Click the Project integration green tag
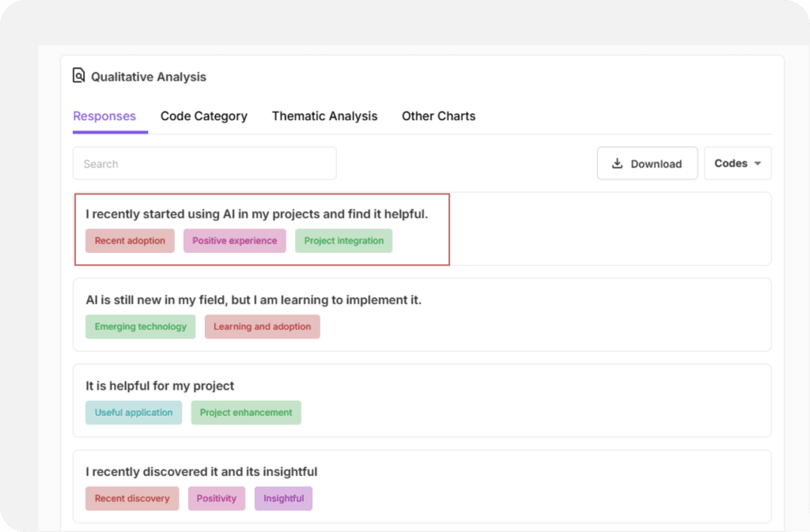The image size is (810, 532). point(343,241)
